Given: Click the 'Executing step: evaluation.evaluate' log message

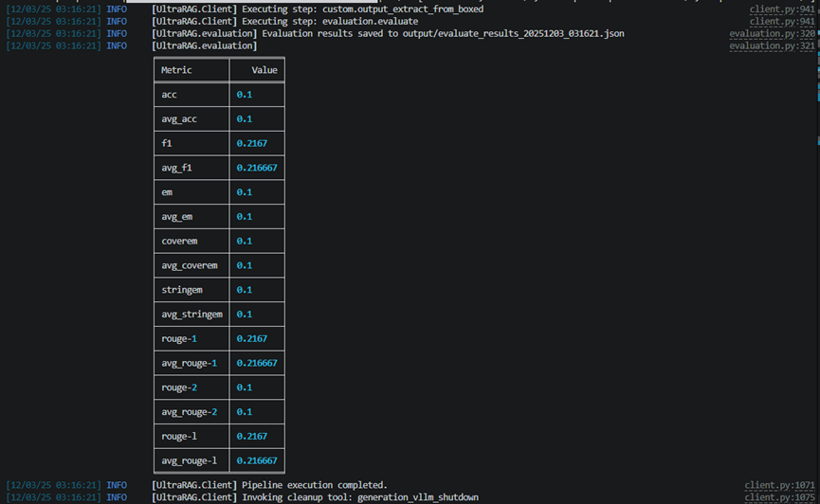Looking at the screenshot, I should click(x=330, y=22).
